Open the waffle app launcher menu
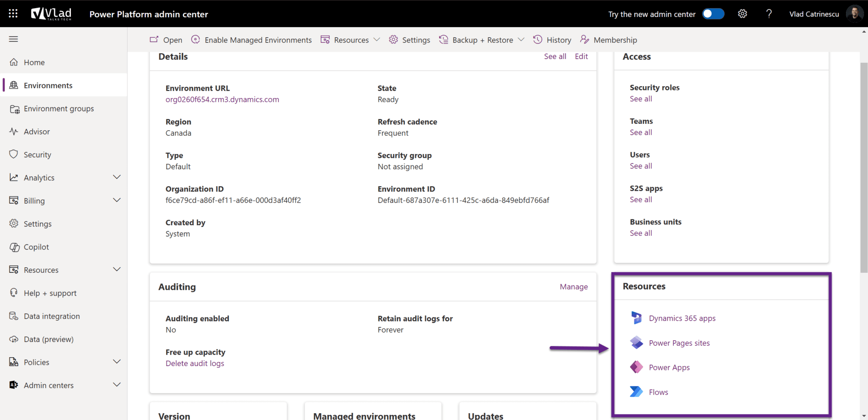The height and width of the screenshot is (420, 868). click(13, 13)
